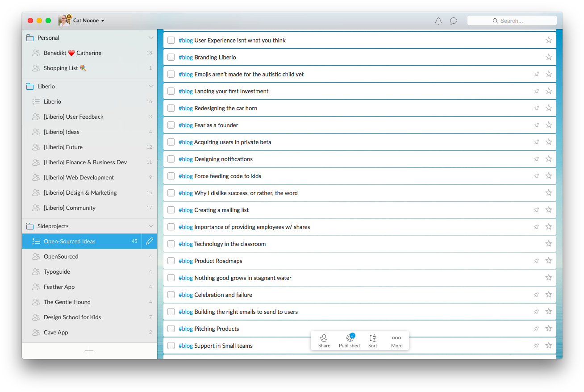Check off 'Redesigning the car horn' task

171,108
